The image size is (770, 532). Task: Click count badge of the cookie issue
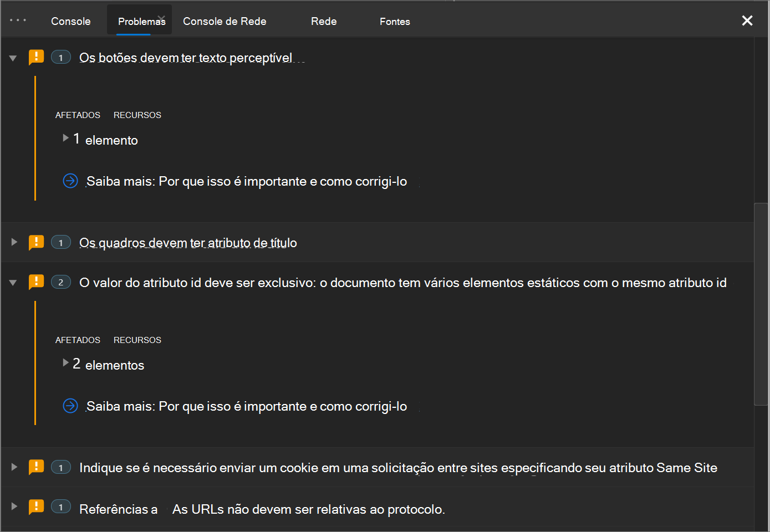(61, 467)
